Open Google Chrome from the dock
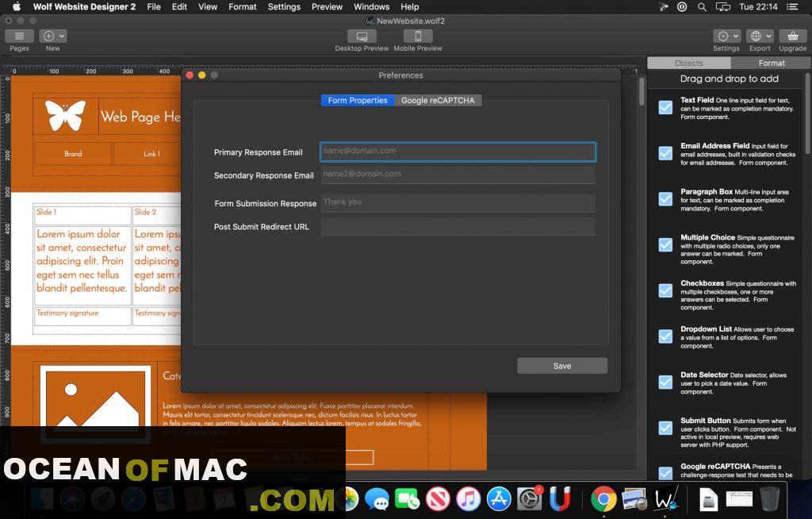Screen dimensions: 812x519 pyautogui.click(x=603, y=499)
